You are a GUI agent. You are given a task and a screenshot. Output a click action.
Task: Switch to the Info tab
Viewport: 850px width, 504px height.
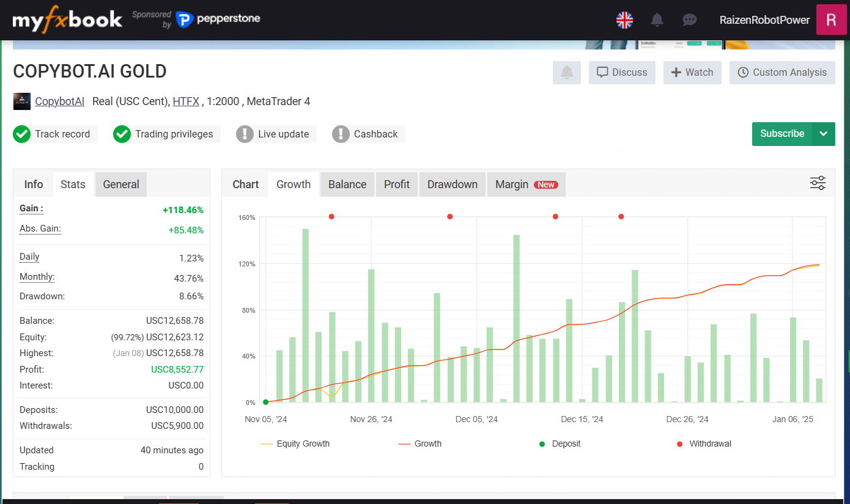[x=34, y=184]
